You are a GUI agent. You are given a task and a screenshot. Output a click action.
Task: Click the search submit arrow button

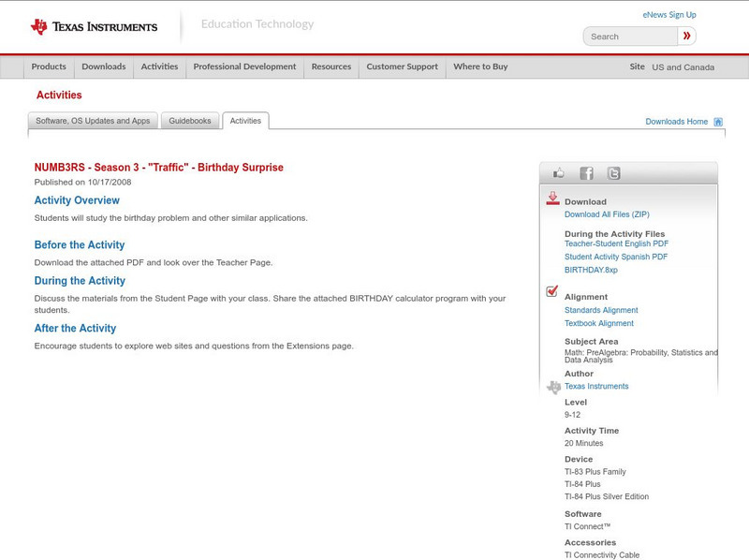[687, 37]
